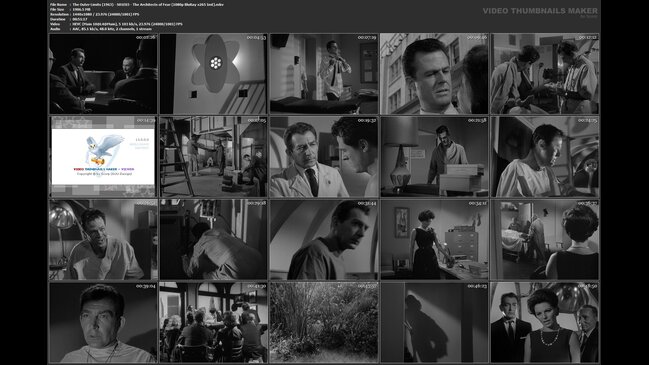Select thumbnail of woman wearing pearl necklace
Screen dimensions: 649x365
tap(545, 322)
